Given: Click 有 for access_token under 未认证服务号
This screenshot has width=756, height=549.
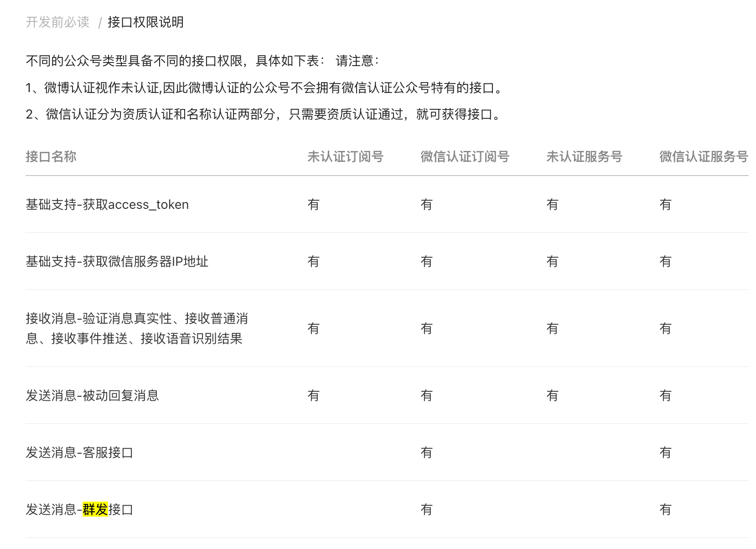Looking at the screenshot, I should (552, 204).
